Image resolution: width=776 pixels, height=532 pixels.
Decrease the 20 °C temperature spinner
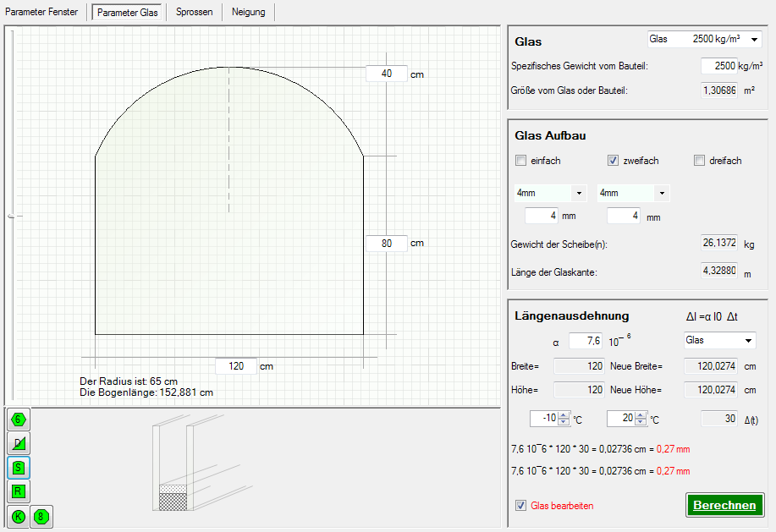pos(640,423)
